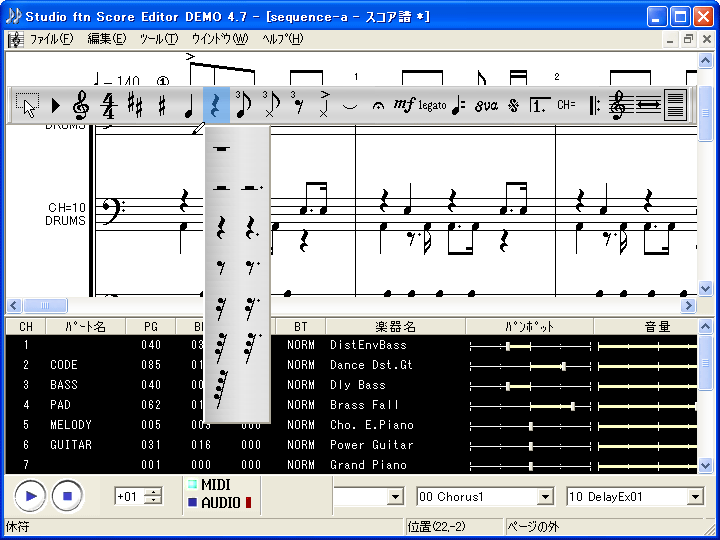The height and width of the screenshot is (540, 720).
Task: Open the ヘルプ(H) menu
Action: [x=283, y=39]
